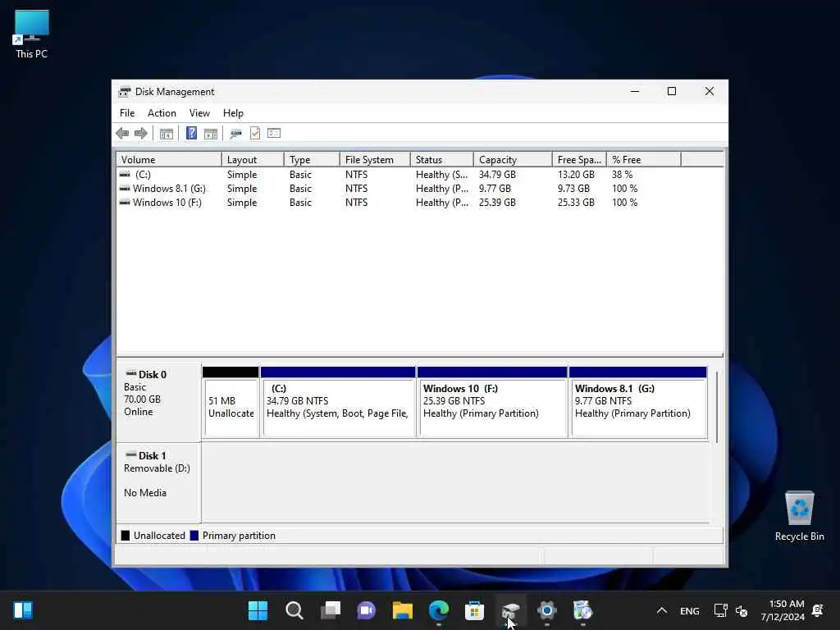Image resolution: width=840 pixels, height=630 pixels.
Task: Minimize the Disk Management window
Action: click(635, 92)
